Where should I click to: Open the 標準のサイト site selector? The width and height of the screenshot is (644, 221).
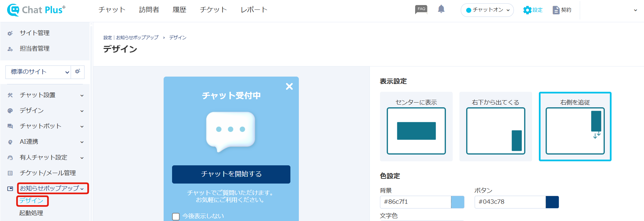(38, 72)
